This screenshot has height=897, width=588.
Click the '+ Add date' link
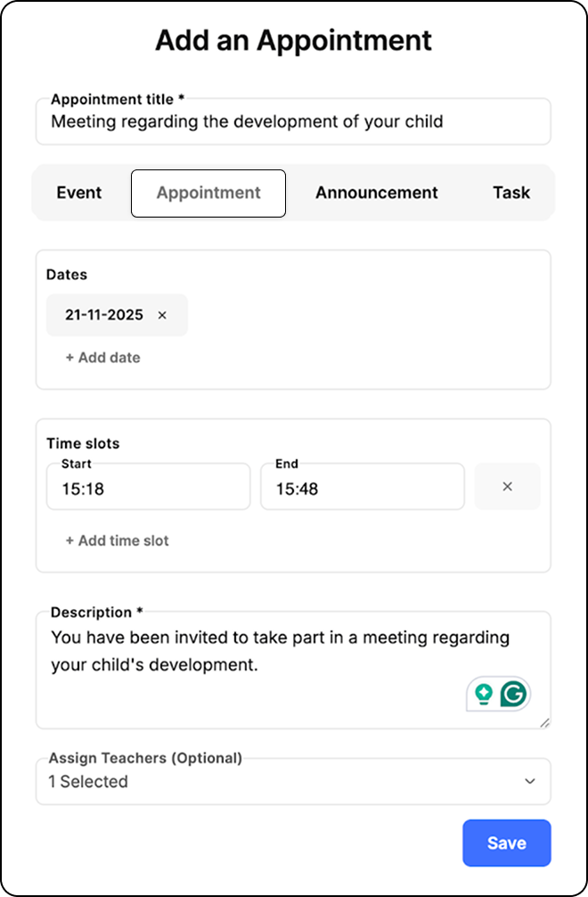coord(102,358)
